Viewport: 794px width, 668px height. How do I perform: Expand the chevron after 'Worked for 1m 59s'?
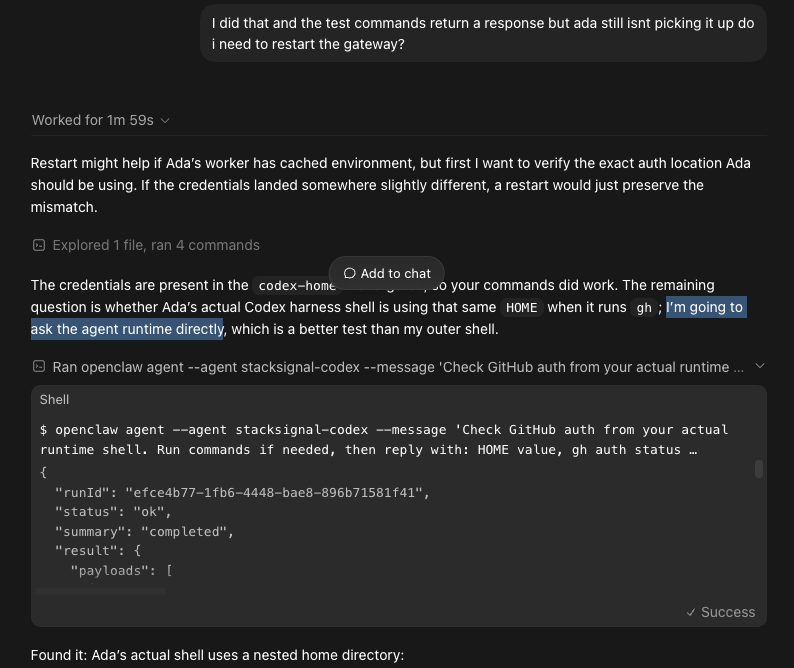click(x=165, y=121)
